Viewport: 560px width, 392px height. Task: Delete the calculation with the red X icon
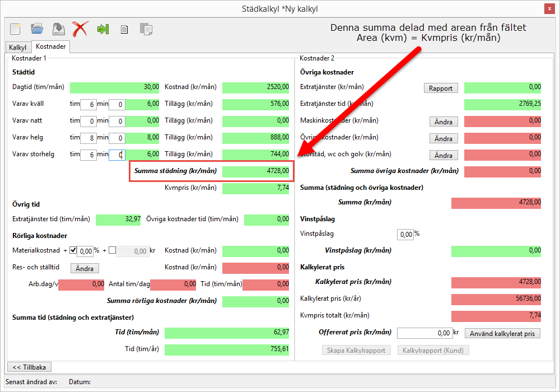(80, 29)
